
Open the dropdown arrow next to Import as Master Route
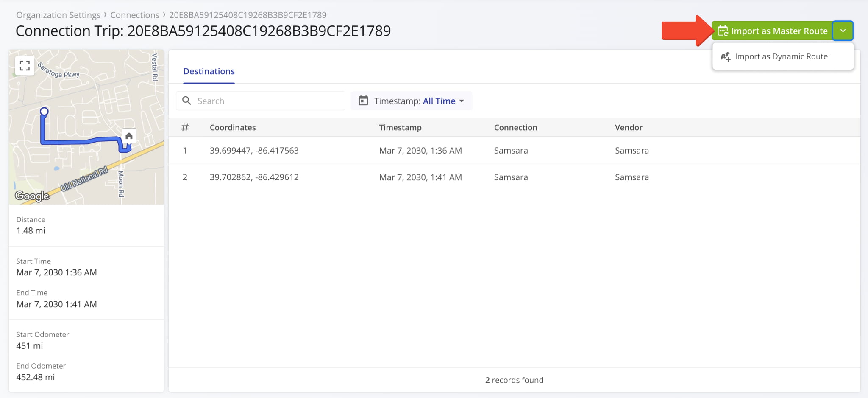click(843, 31)
